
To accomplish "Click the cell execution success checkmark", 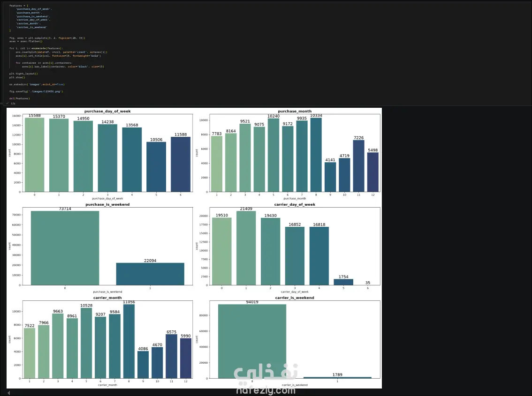I will click(8, 103).
